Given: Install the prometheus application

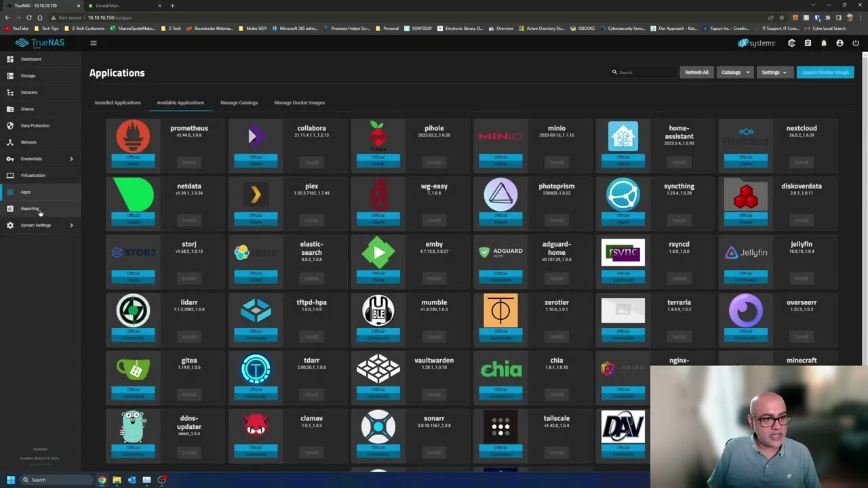Looking at the screenshot, I should [189, 163].
